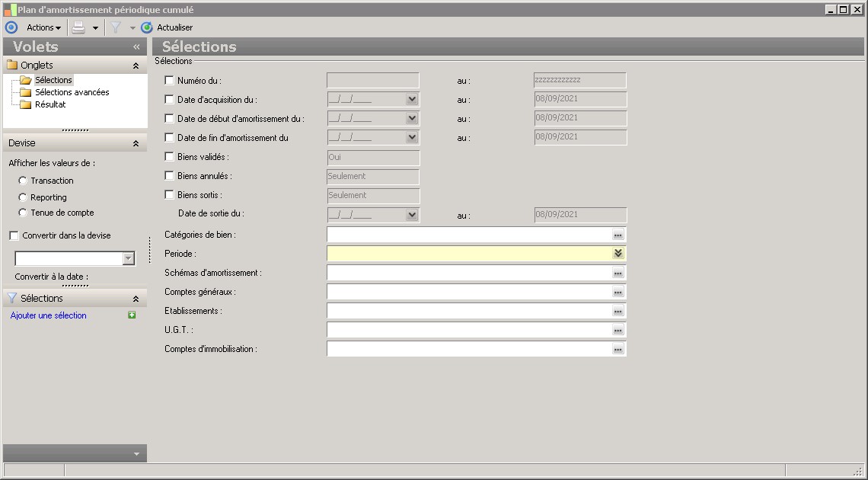Select the Transaction radio button
Viewport: 868px width, 480px height.
click(x=23, y=181)
